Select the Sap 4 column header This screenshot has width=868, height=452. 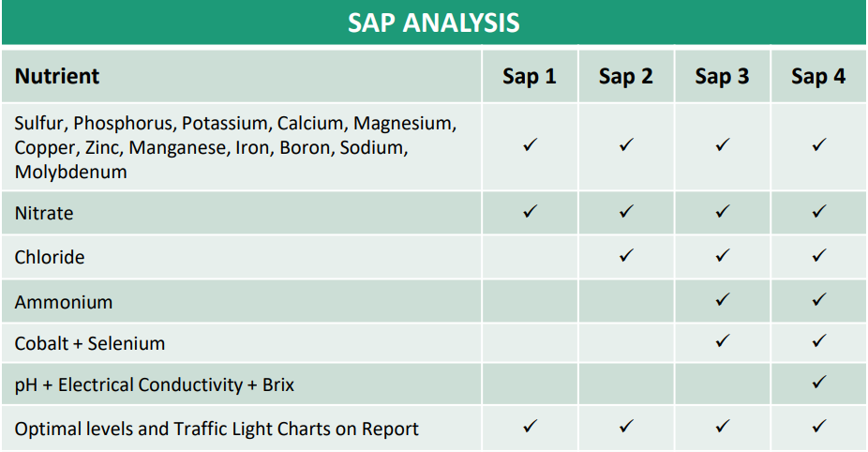coord(818,77)
